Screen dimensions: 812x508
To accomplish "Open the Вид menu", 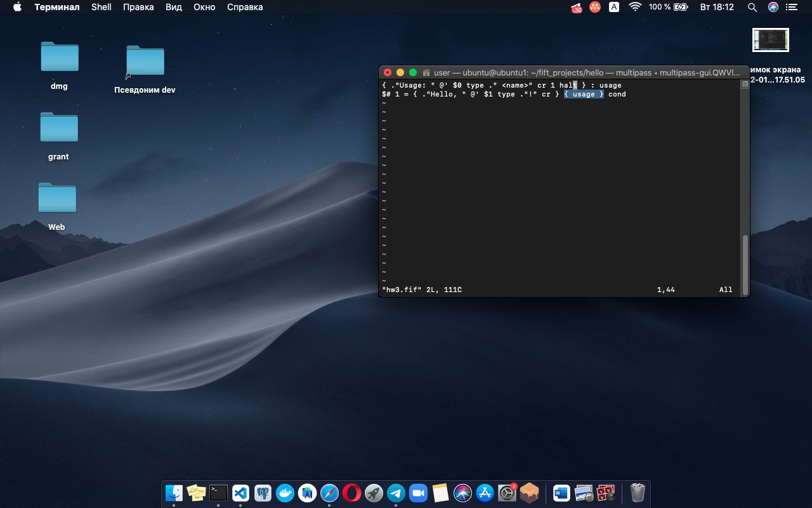I will [174, 7].
